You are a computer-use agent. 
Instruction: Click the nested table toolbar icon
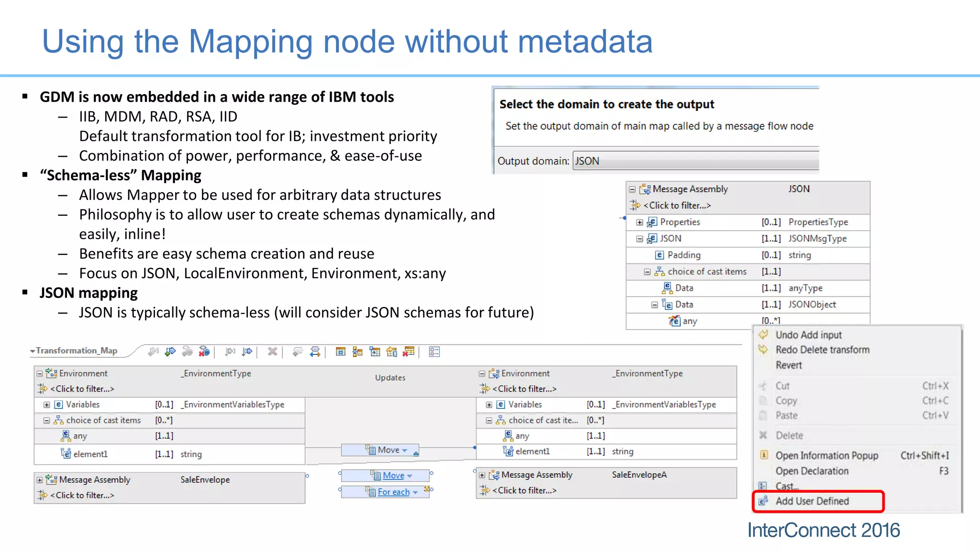375,352
